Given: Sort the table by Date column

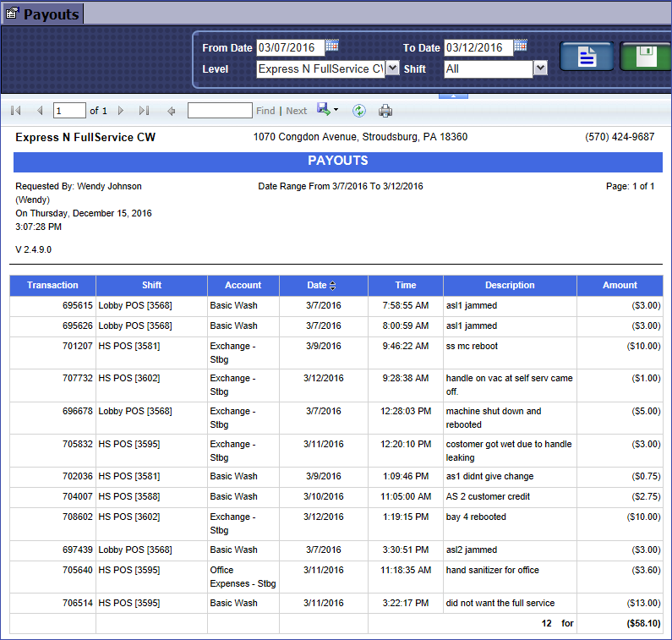Looking at the screenshot, I should point(332,286).
